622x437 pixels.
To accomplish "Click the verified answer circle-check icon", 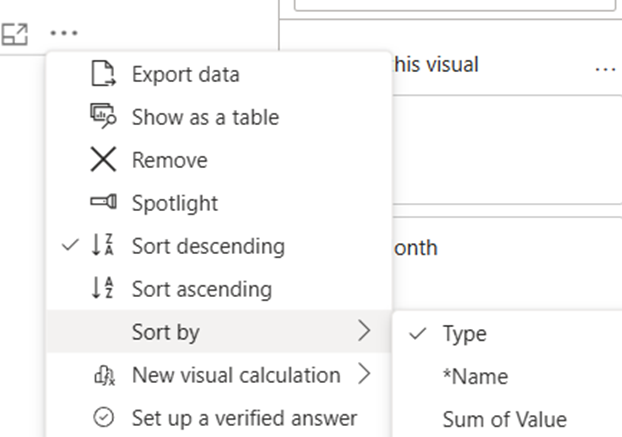I will [103, 418].
